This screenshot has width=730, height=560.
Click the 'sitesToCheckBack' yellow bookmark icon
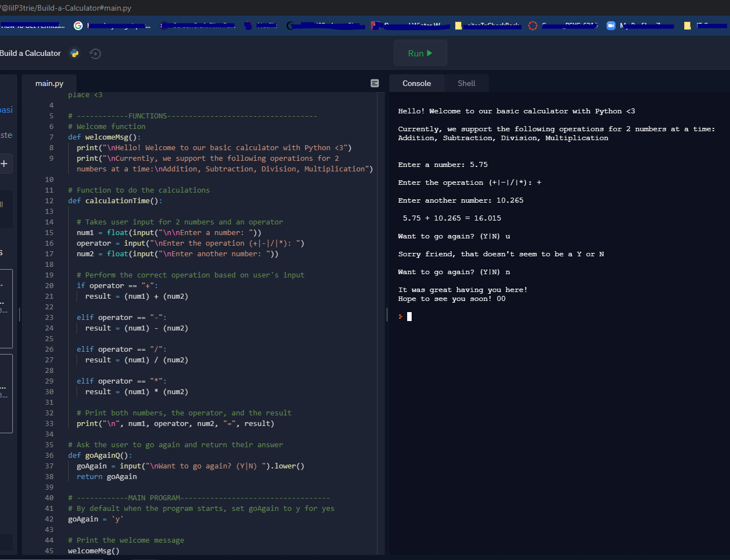458,25
